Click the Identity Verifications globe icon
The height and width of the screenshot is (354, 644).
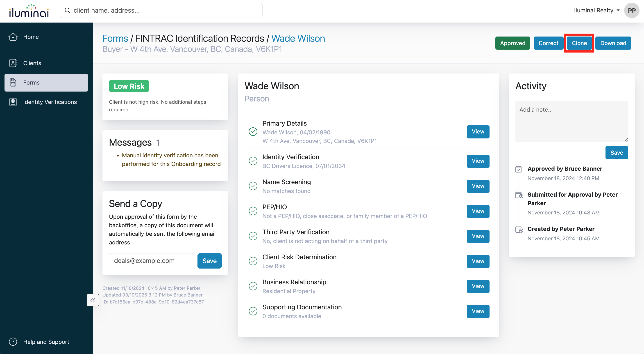click(x=13, y=102)
